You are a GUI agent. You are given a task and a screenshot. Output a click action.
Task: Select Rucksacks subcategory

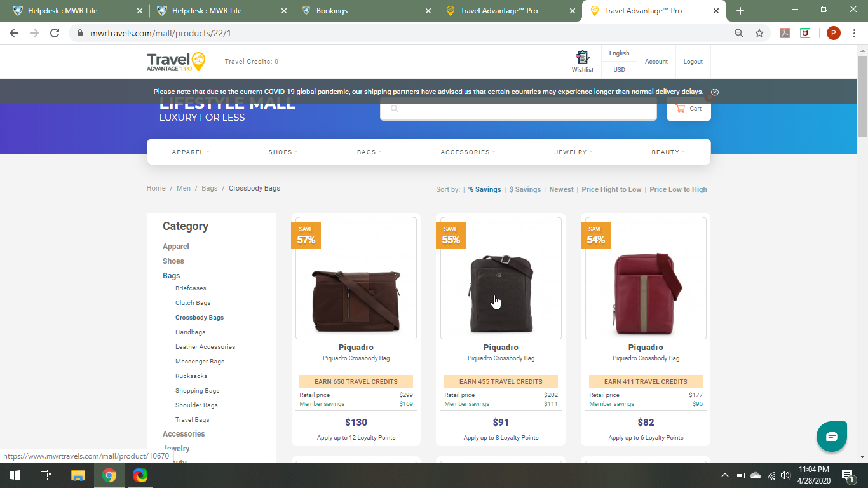[191, 376]
